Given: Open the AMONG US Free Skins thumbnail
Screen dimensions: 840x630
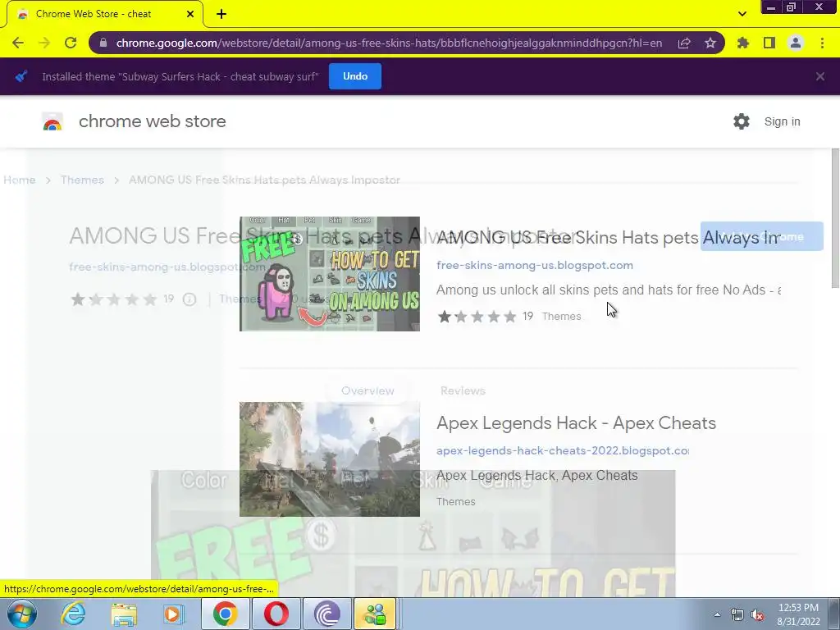Looking at the screenshot, I should (x=330, y=274).
